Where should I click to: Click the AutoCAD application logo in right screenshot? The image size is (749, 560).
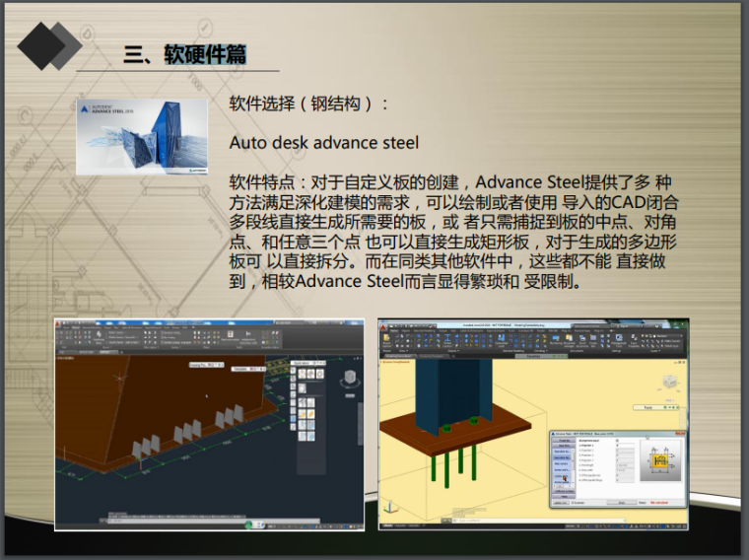click(384, 324)
